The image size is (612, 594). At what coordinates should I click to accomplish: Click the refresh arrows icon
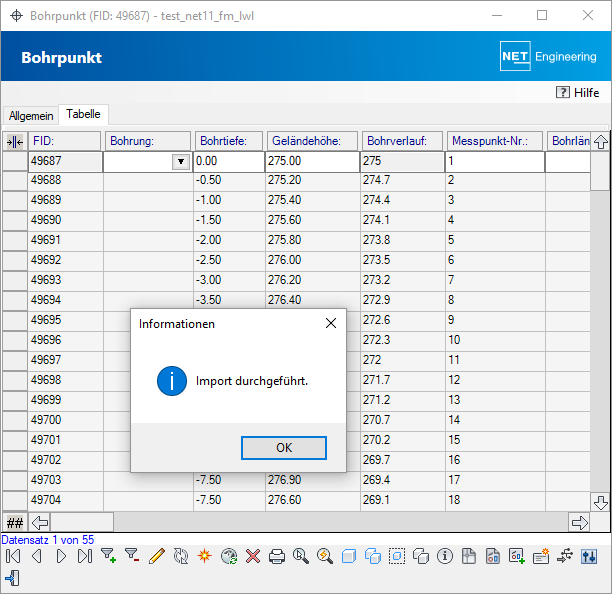181,556
